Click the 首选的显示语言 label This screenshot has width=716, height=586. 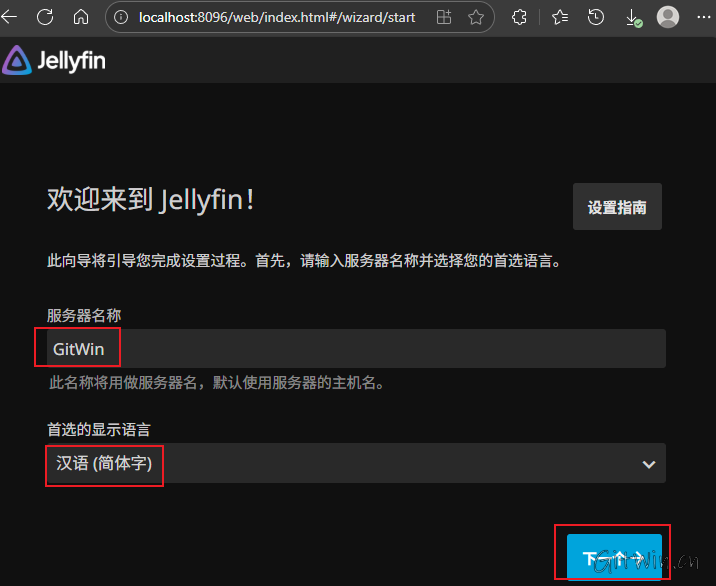(99, 430)
